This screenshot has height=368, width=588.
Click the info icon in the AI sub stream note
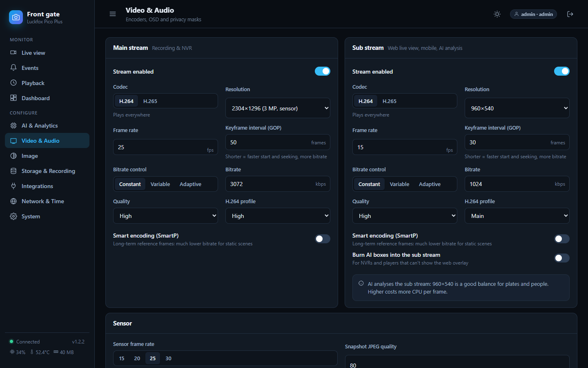pos(361,283)
